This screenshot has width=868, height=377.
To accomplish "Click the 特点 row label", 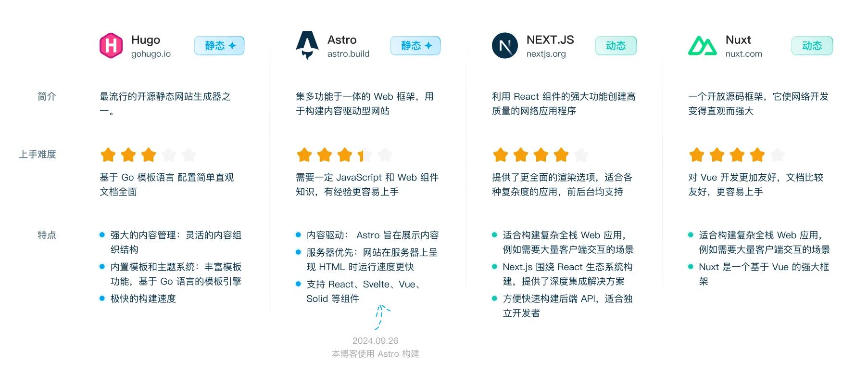I will 47,235.
